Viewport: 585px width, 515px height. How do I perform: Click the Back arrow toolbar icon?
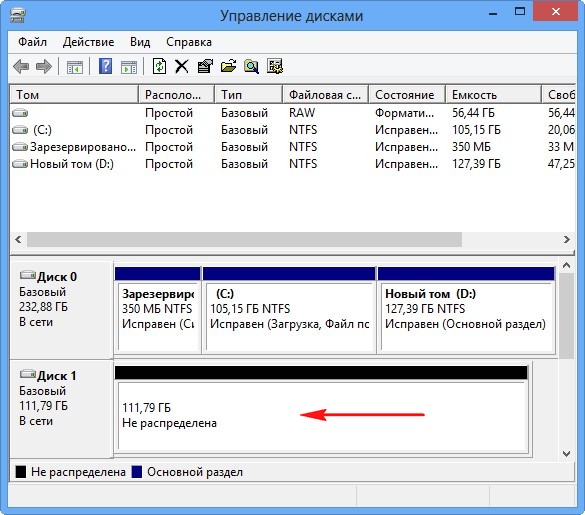(21, 67)
